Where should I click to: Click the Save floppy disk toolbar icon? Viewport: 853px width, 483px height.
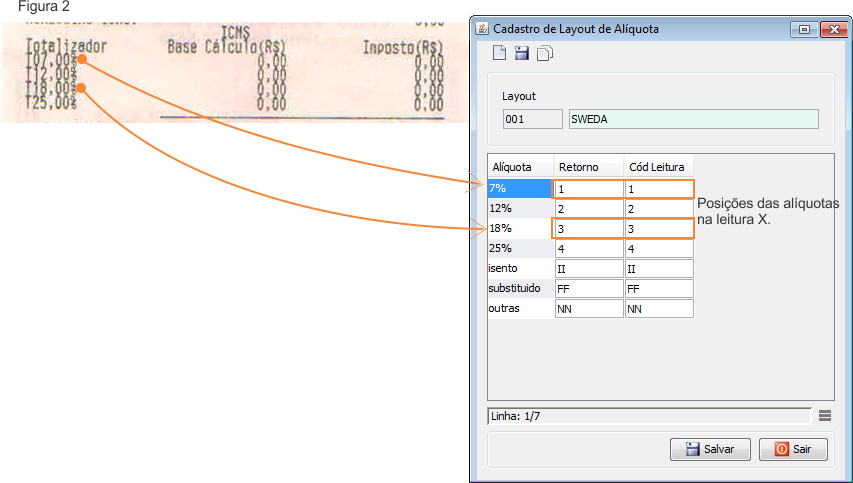pos(521,54)
